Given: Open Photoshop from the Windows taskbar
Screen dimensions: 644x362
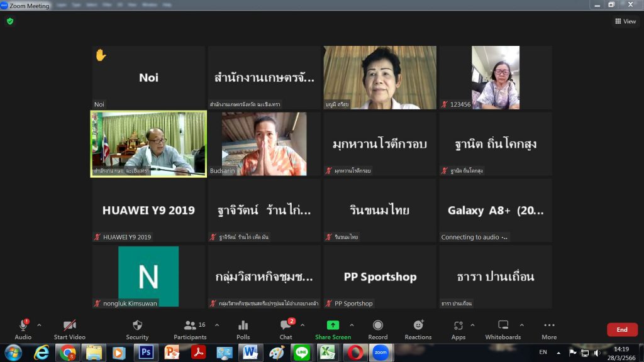Looking at the screenshot, I should (x=146, y=353).
